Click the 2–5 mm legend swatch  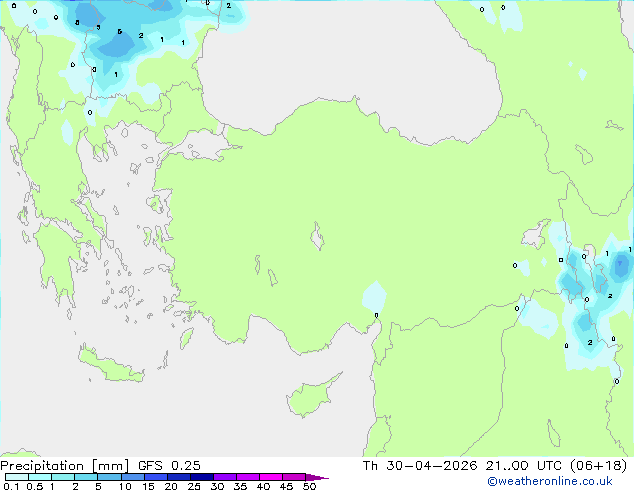(x=86, y=477)
